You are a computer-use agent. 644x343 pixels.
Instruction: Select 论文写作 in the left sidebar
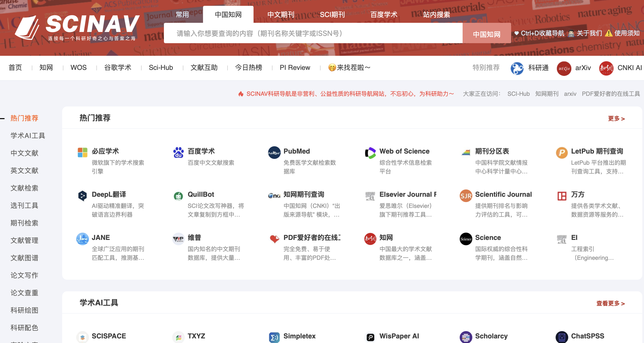point(24,275)
